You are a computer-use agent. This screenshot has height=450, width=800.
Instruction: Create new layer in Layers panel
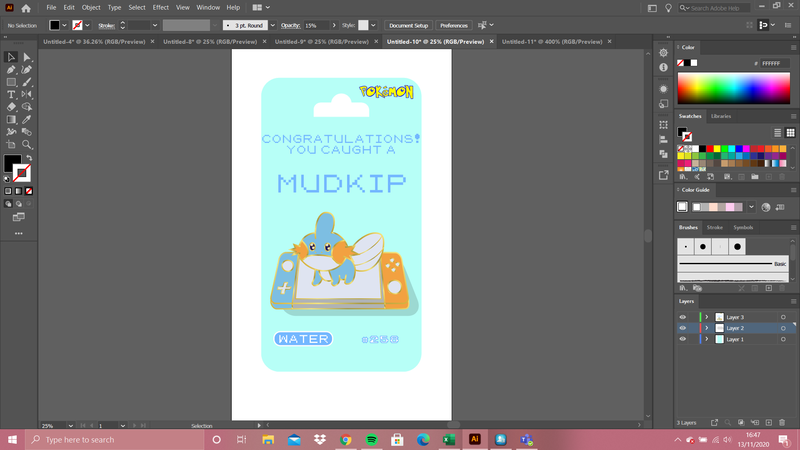click(769, 422)
